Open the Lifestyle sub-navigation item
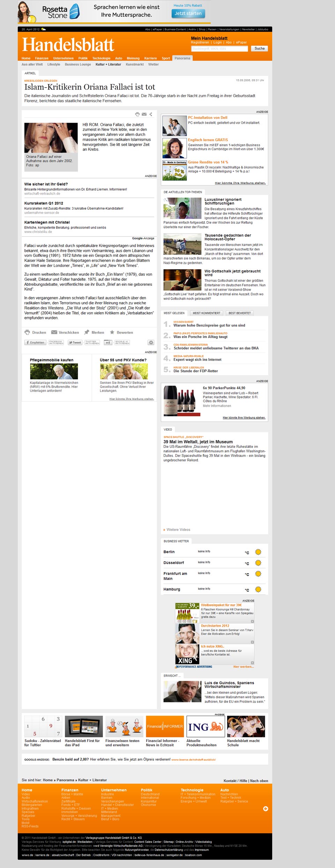 pos(54,64)
